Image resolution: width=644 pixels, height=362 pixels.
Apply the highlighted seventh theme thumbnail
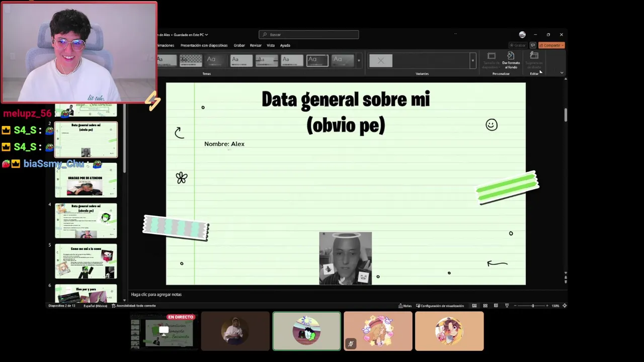coord(317,60)
